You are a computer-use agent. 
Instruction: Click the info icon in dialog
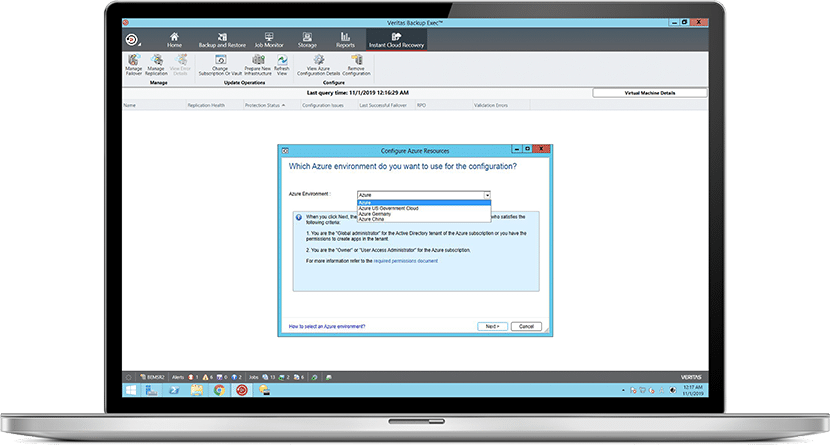tap(299, 217)
